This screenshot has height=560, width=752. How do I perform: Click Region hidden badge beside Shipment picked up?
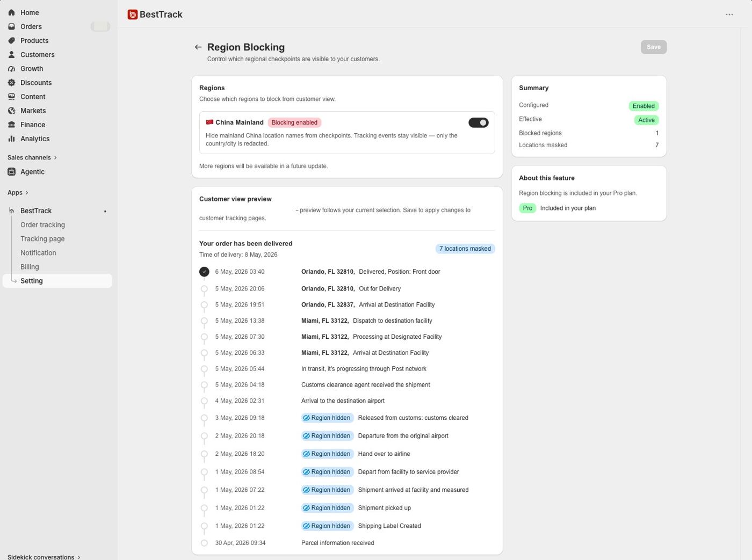327,508
